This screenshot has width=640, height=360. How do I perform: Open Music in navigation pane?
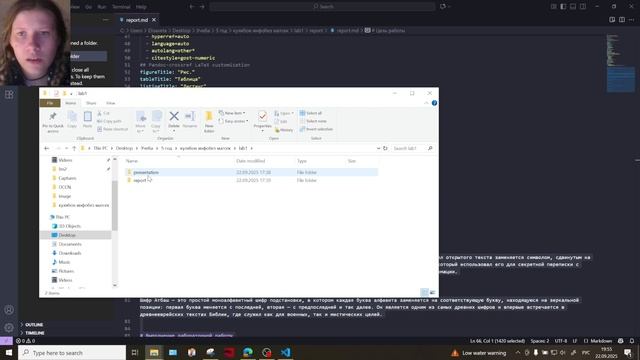(64, 262)
